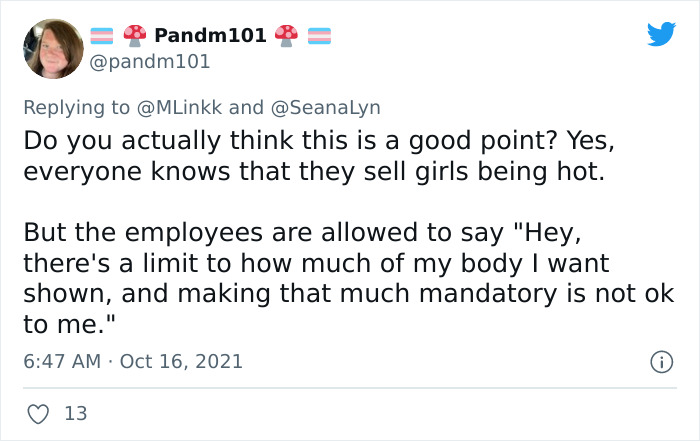Click the mushroom emoji before Pandm101
This screenshot has height=441, width=700.
[x=135, y=36]
